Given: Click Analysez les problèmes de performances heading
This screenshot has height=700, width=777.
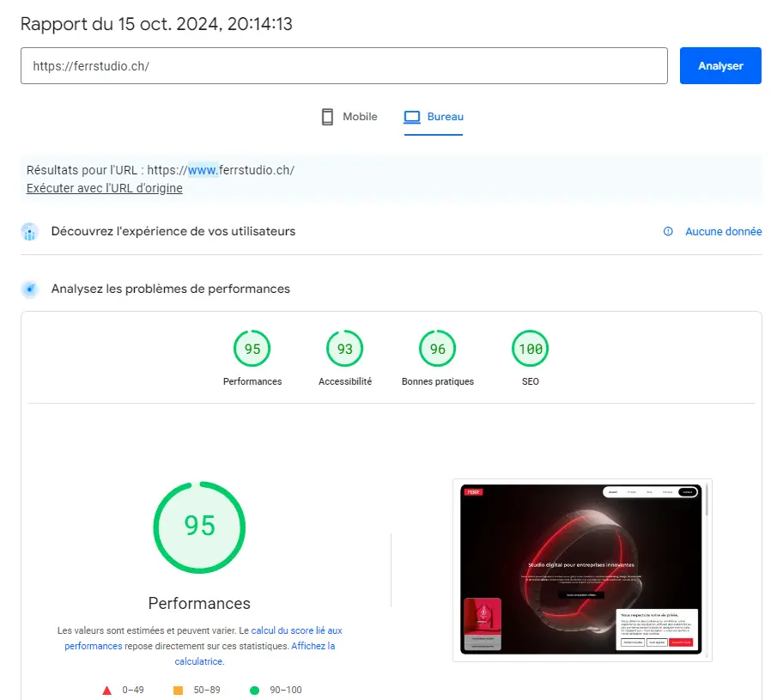Looking at the screenshot, I should (x=171, y=289).
